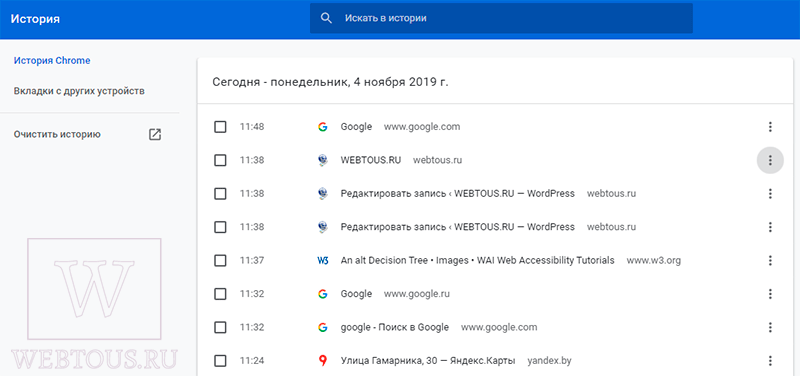The width and height of the screenshot is (800, 376).
Task: Select the checkbox for Улица Гамарника, 30 entry
Action: point(220,361)
